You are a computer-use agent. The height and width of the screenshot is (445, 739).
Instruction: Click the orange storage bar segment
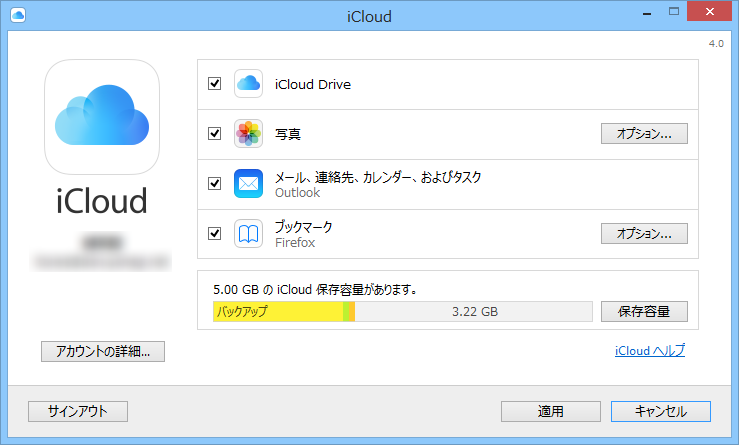352,312
